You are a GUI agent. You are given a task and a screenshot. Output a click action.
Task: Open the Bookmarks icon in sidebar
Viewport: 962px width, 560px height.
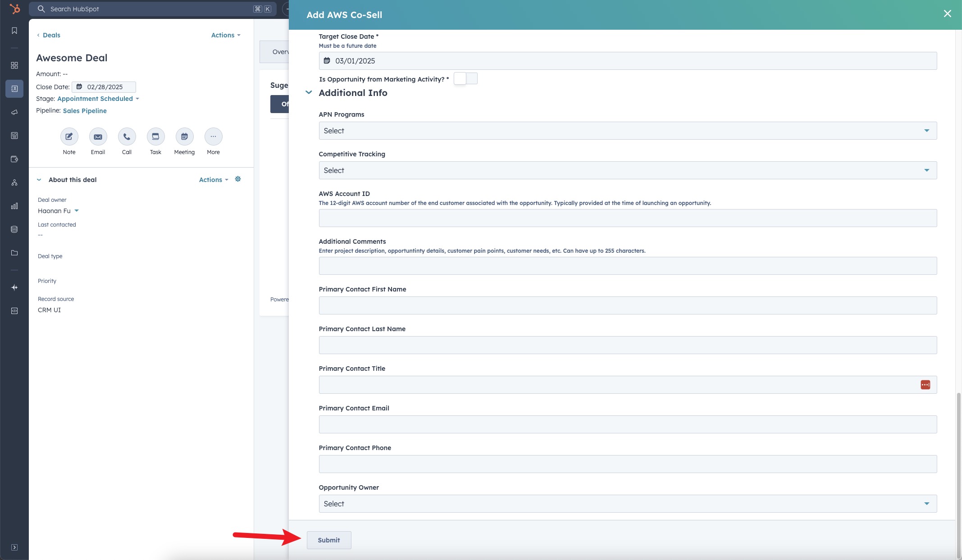14,31
